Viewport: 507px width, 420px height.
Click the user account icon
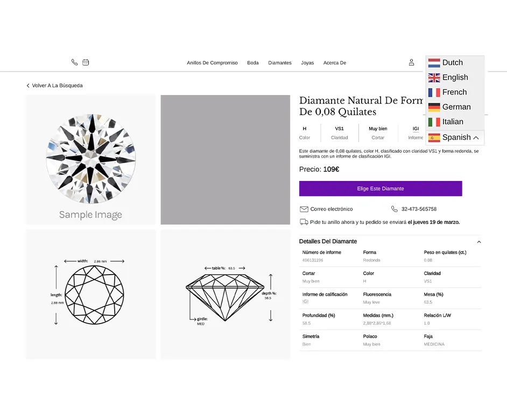[412, 62]
